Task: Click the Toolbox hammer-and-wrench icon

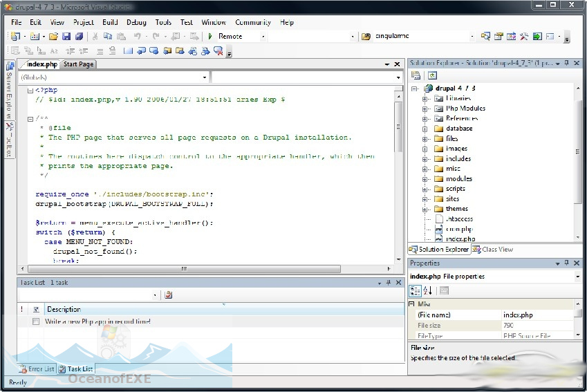Action: [x=524, y=37]
